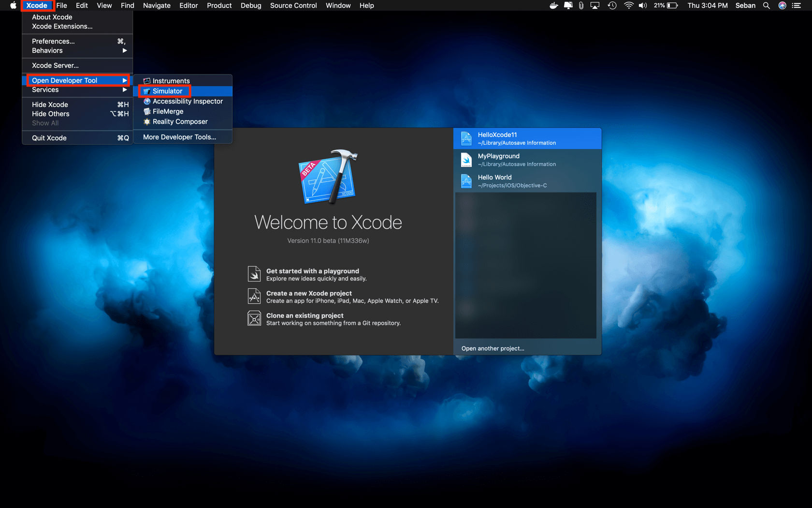Select HelloXcode11 recent project row
This screenshot has width=812, height=508.
(x=527, y=138)
